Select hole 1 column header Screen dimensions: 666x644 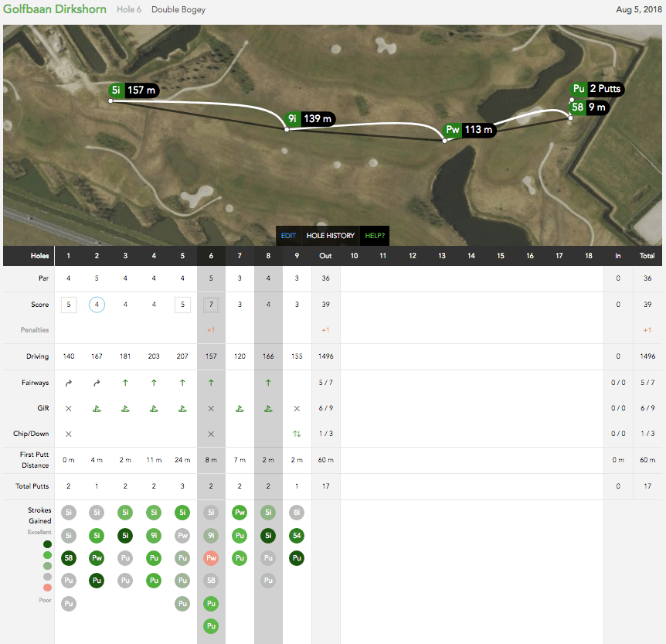pyautogui.click(x=69, y=256)
